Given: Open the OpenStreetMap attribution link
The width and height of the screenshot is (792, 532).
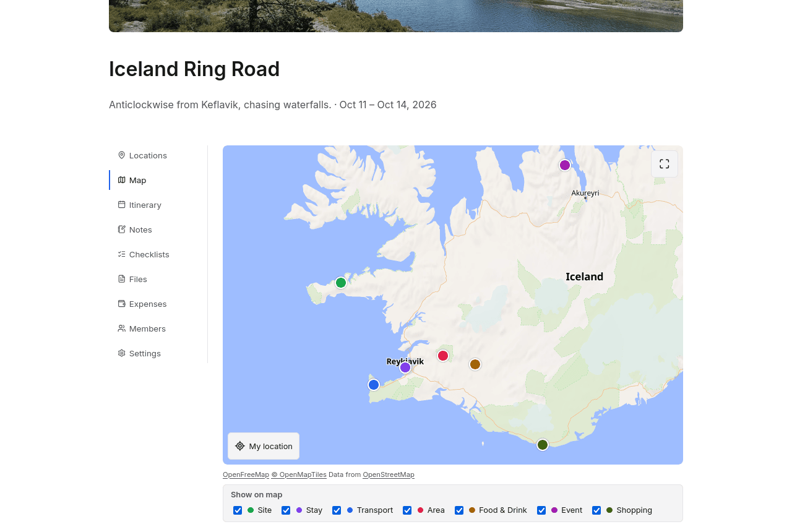Looking at the screenshot, I should pos(389,474).
